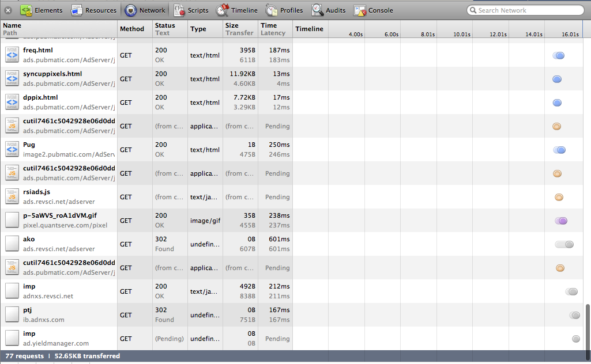Select the ptj request name
Screen dimensions: 591x364
[27, 310]
